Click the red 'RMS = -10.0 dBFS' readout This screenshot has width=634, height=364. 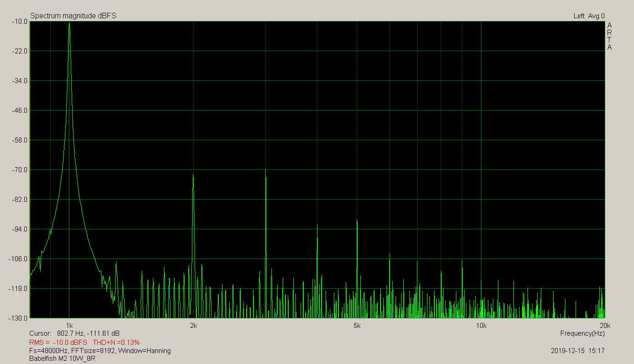[x=58, y=342]
